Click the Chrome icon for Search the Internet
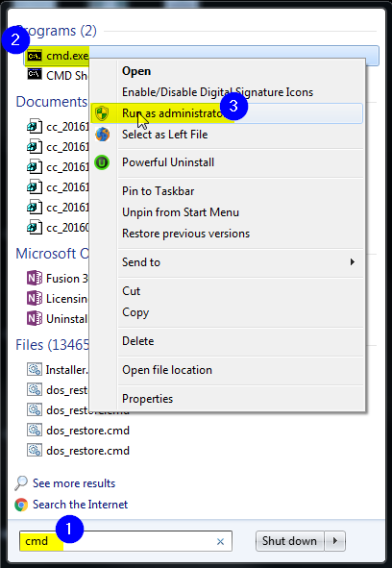392x568 pixels. tap(21, 505)
